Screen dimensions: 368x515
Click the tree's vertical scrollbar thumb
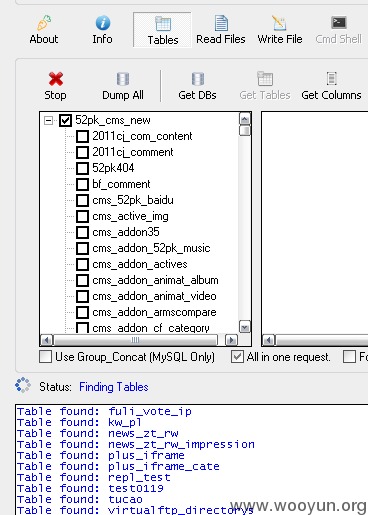[x=245, y=130]
